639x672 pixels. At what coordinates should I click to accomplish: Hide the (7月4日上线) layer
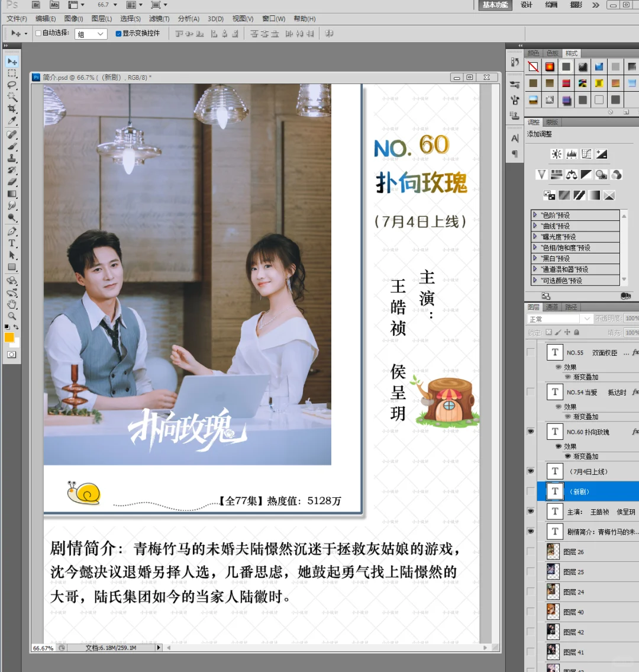click(531, 471)
